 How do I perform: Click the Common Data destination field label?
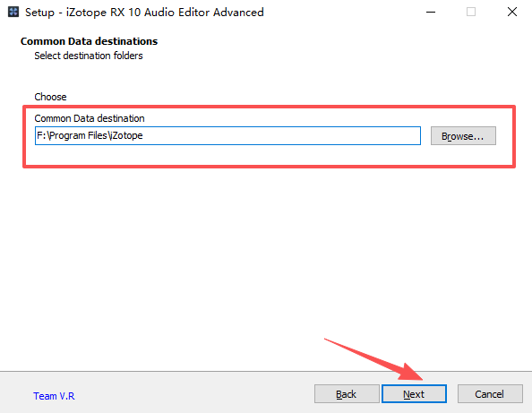[90, 118]
